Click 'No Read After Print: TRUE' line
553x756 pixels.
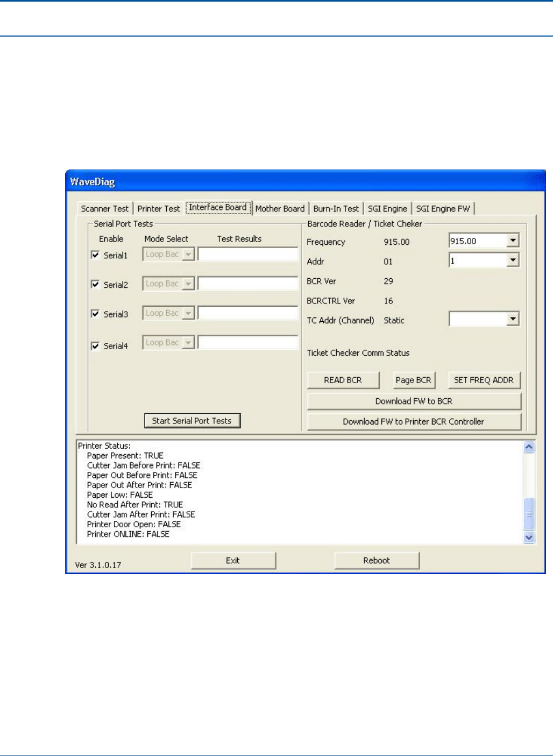click(x=135, y=505)
